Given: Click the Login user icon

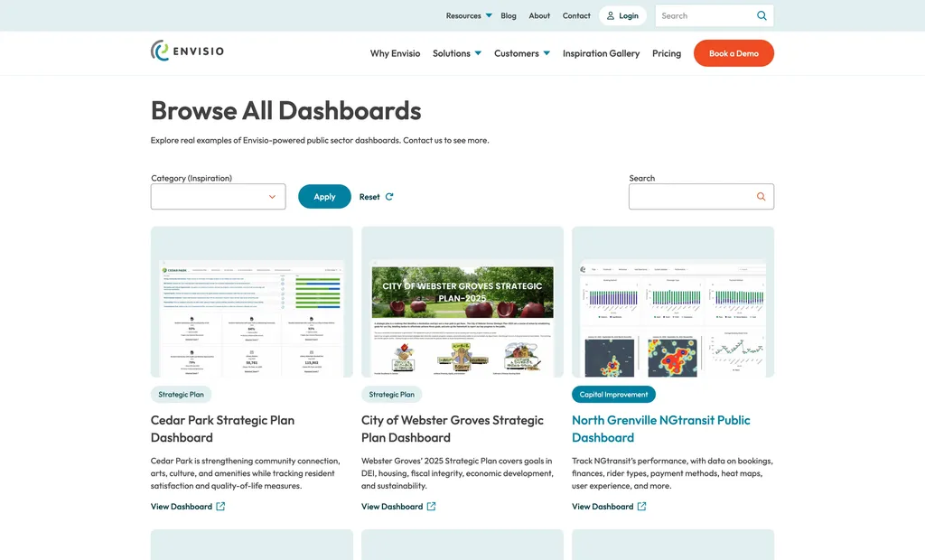Looking at the screenshot, I should pyautogui.click(x=611, y=16).
